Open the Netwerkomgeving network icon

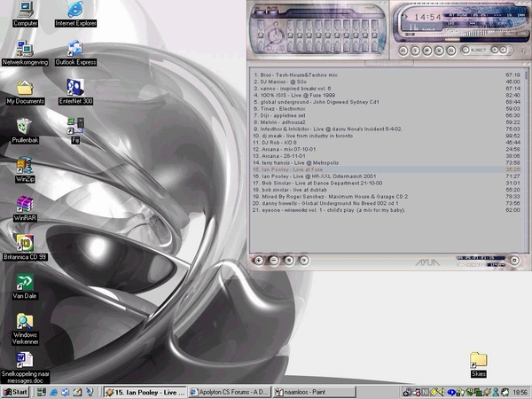(25, 49)
